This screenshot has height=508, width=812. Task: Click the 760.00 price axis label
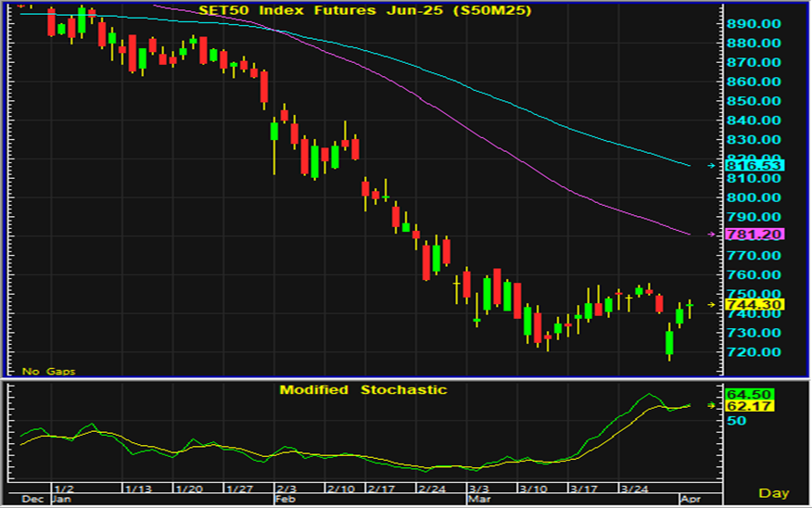(x=754, y=275)
